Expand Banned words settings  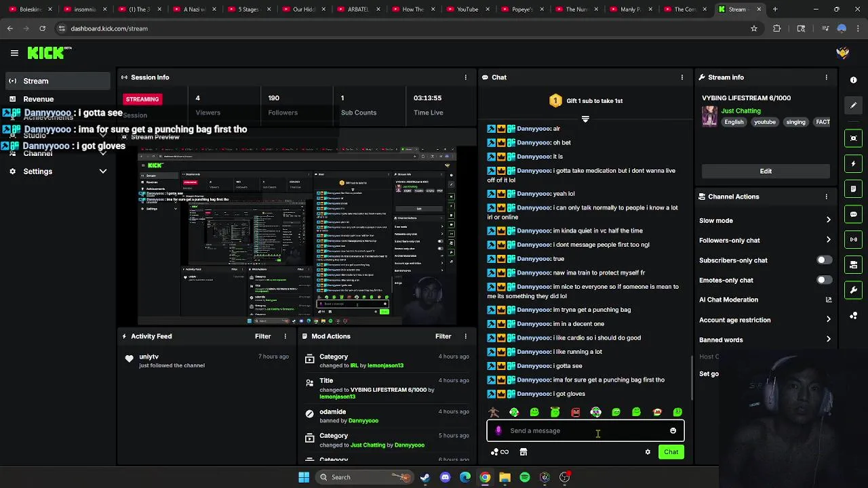(828, 340)
